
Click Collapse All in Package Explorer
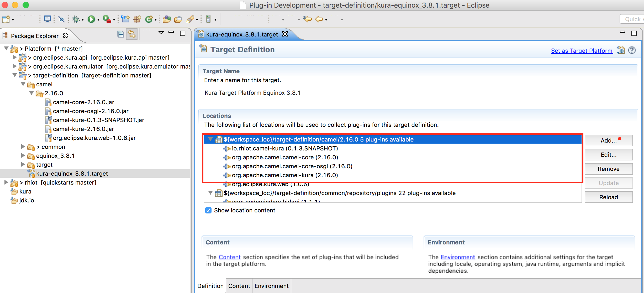pyautogui.click(x=120, y=34)
